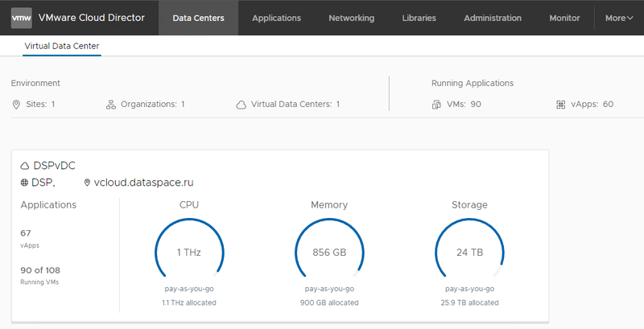Viewport: 644px width, 329px height.
Task: Open the Monitor menu
Action: click(x=565, y=18)
